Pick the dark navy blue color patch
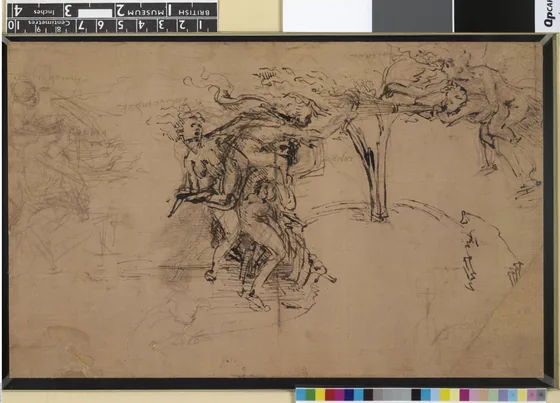Image resolution: width=560 pixels, height=403 pixels. (x=349, y=395)
